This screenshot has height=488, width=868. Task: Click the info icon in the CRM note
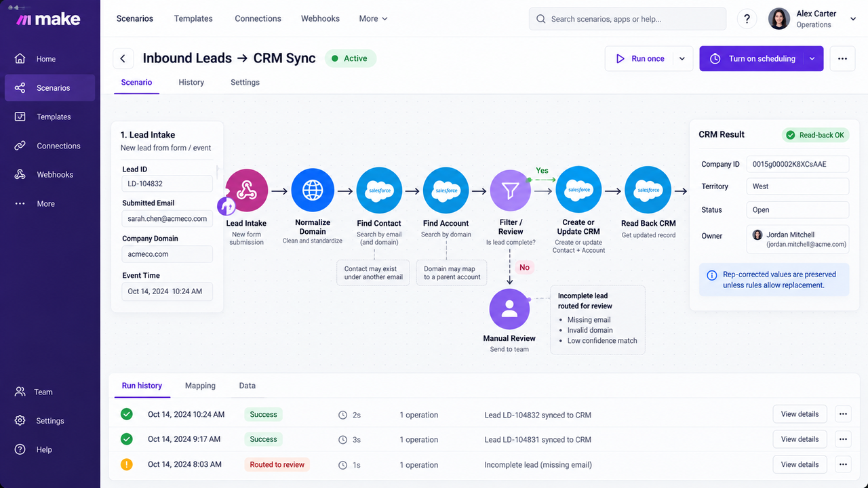[712, 275]
